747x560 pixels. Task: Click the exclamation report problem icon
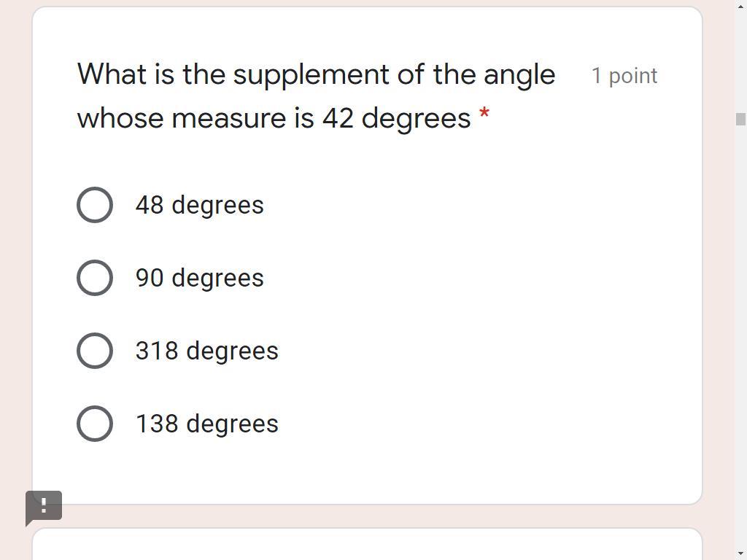(x=44, y=505)
